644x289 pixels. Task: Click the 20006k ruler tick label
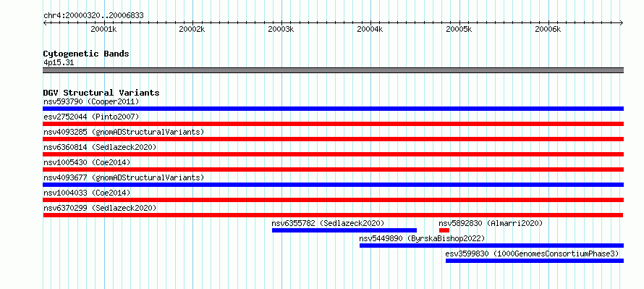(x=548, y=29)
